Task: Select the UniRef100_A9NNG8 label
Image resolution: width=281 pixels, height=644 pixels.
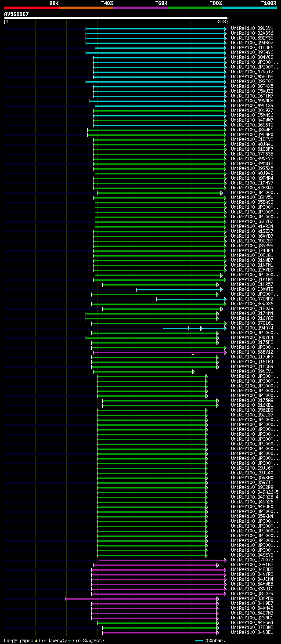Action: [252, 101]
